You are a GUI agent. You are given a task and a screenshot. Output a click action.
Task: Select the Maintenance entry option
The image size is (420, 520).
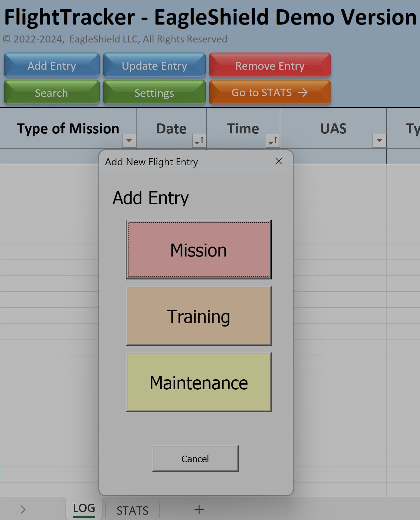point(198,383)
